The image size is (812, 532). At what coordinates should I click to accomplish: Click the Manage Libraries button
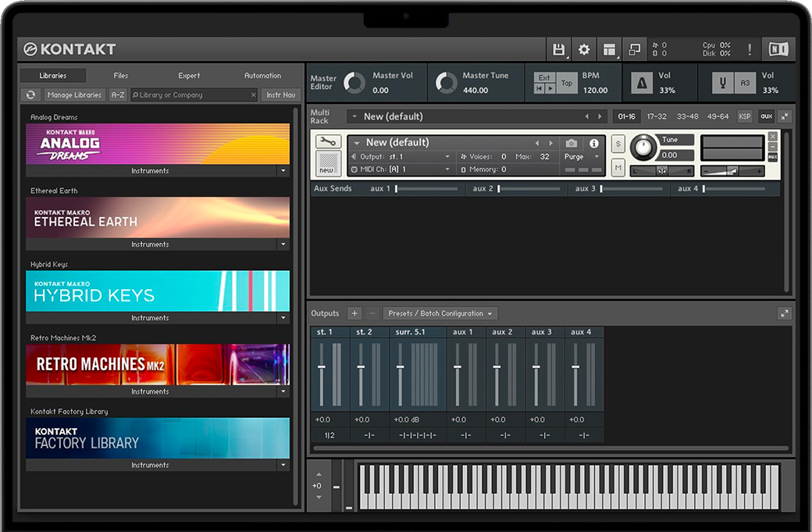click(74, 95)
